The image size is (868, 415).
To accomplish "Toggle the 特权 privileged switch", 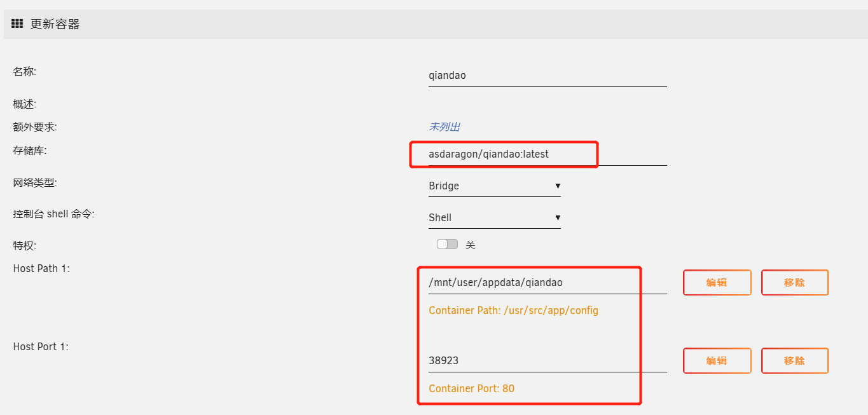I will (447, 245).
